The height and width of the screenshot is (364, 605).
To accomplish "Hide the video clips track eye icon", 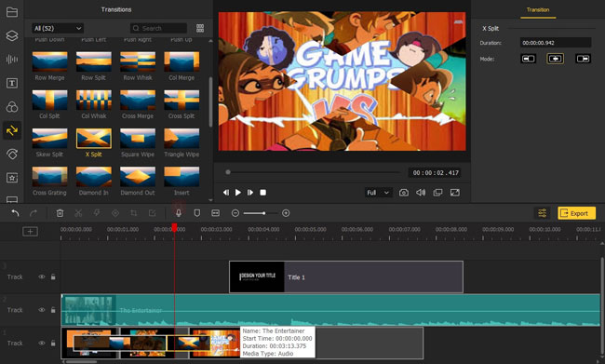I will [42, 343].
